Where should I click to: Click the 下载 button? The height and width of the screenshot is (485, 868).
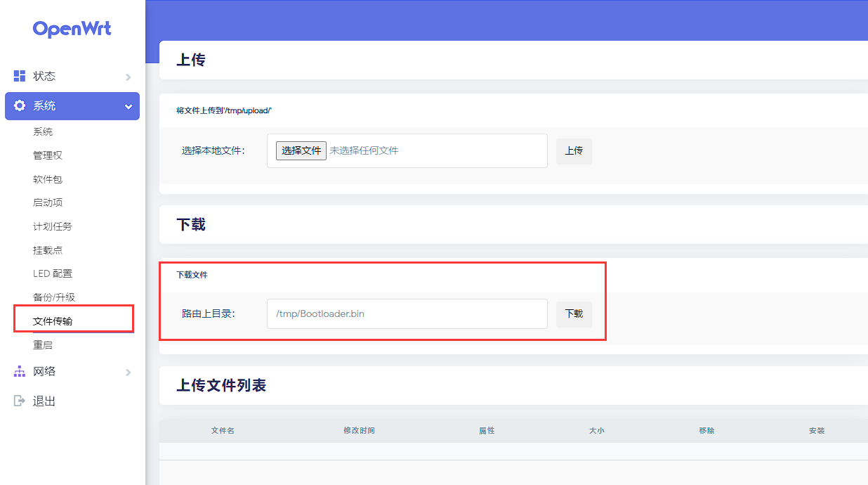pos(574,314)
